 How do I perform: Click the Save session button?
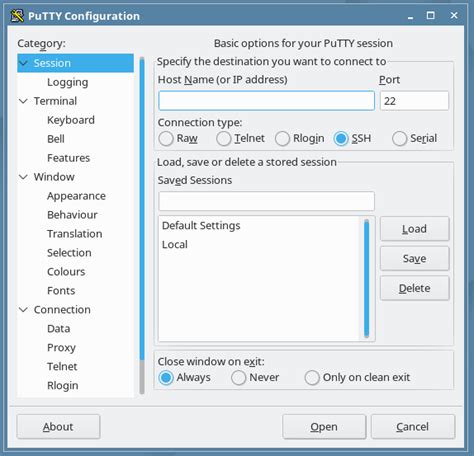point(415,259)
